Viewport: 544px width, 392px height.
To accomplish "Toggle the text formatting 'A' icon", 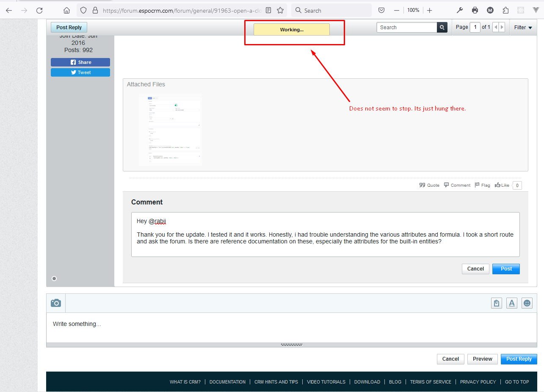I will point(512,303).
